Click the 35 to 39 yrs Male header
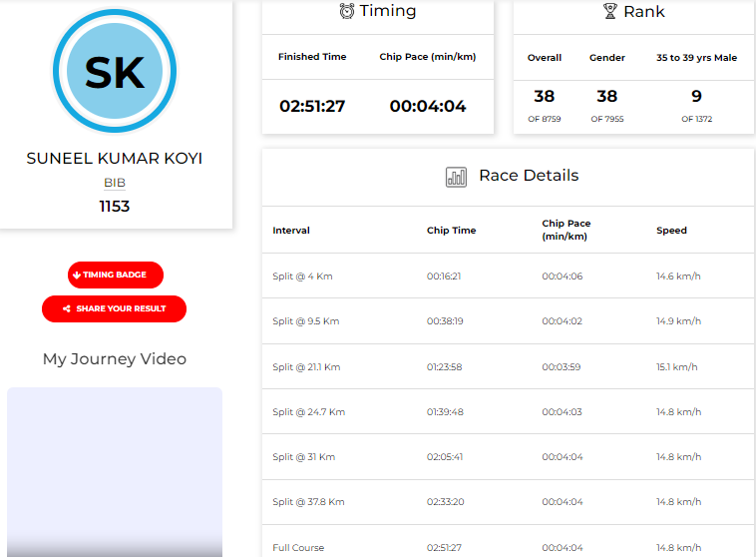The height and width of the screenshot is (557, 756). point(696,58)
